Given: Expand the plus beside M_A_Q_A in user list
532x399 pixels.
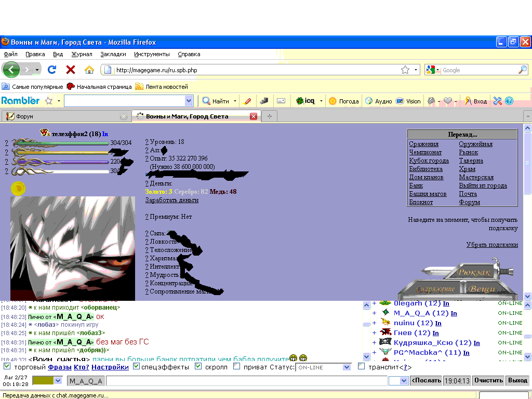Looking at the screenshot, I should 374,313.
